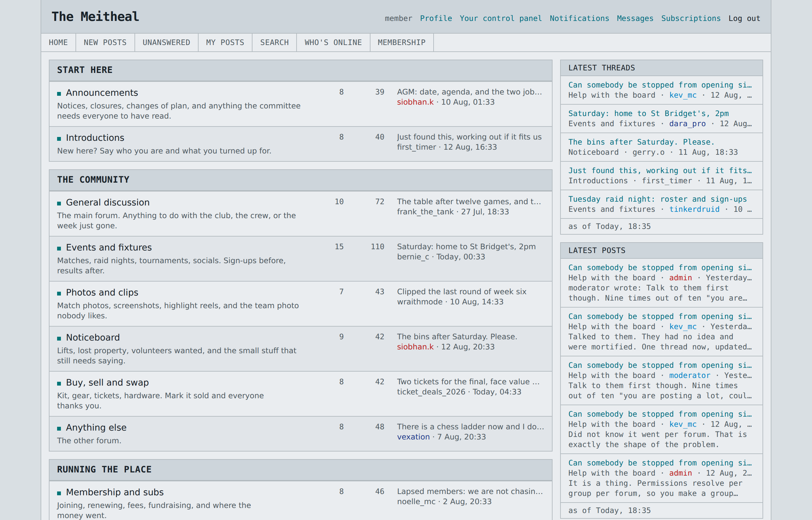Click the status square icon beside Introductions
Screen dimensions: 812x520
59,139
